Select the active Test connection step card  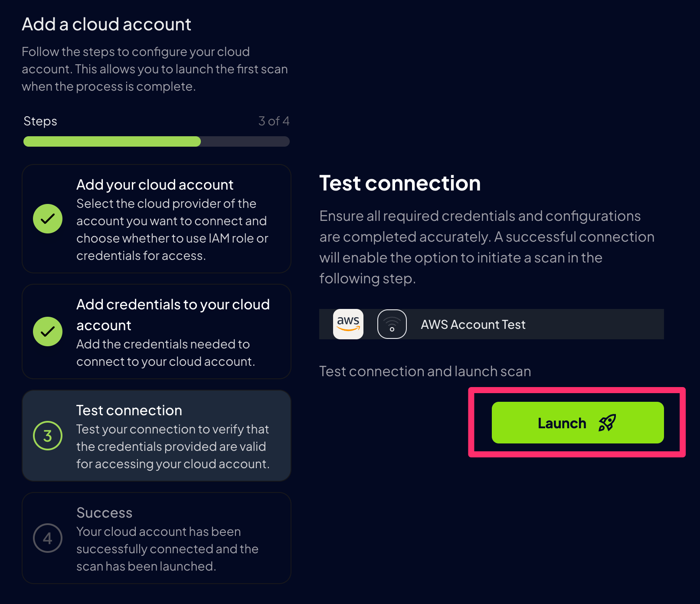click(156, 436)
